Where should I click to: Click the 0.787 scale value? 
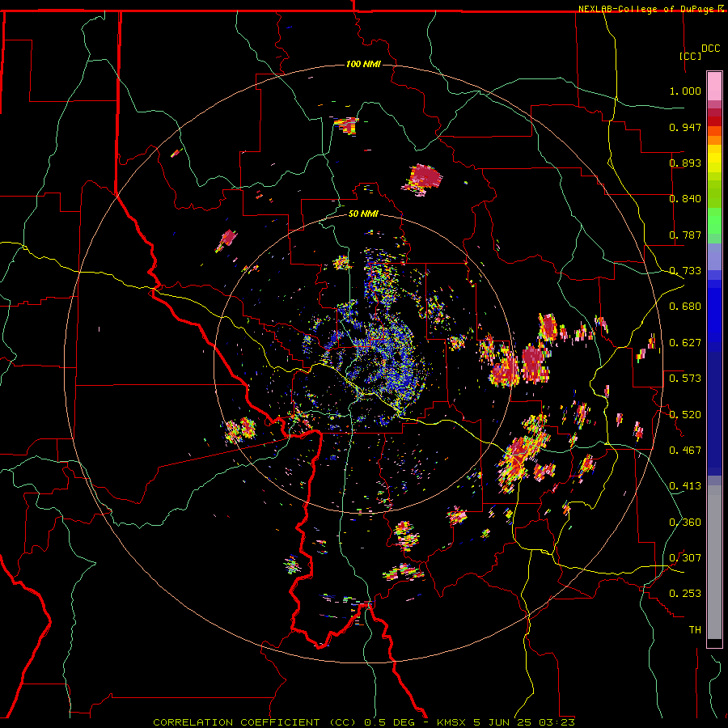685,235
